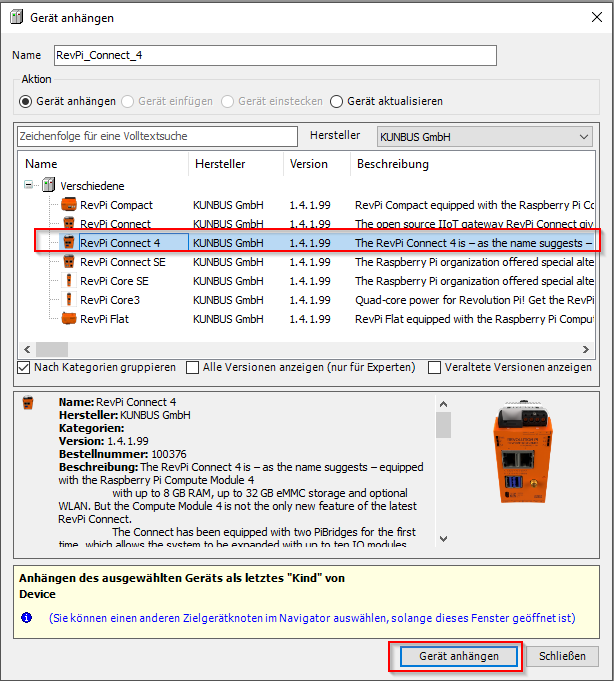Click the Quad-core power description text
This screenshot has width=614, height=681.
pos(474,300)
